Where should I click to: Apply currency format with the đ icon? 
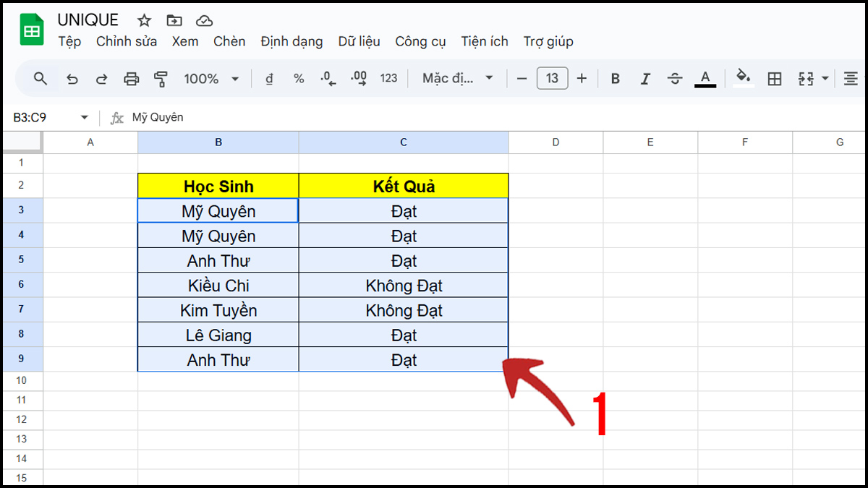pos(268,78)
